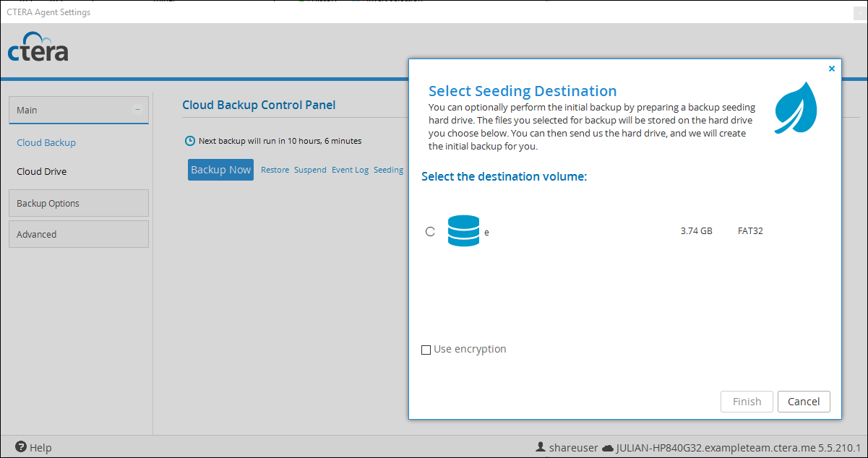The image size is (868, 458).
Task: Click the Select Seeding Destination title
Action: click(x=523, y=91)
